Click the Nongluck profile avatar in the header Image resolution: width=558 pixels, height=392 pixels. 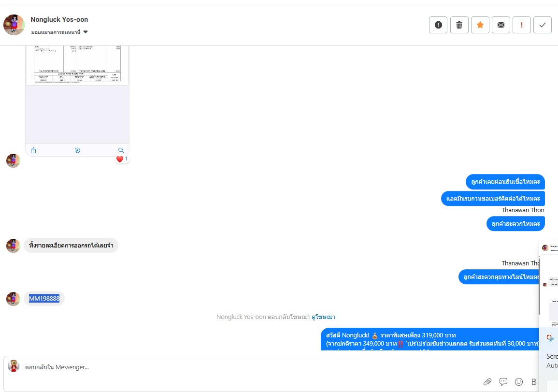(14, 25)
